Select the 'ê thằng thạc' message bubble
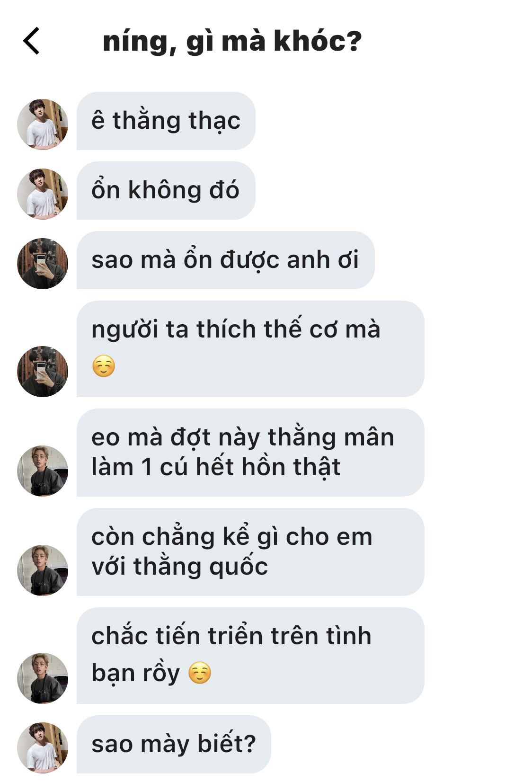Image resolution: width=532 pixels, height=782 pixels. tap(166, 121)
